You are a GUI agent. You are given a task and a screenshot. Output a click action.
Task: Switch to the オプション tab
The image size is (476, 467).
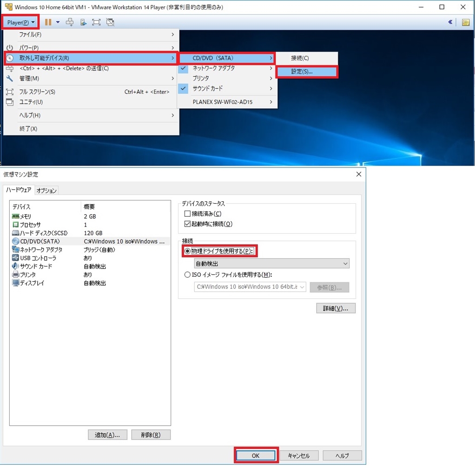[x=46, y=191]
